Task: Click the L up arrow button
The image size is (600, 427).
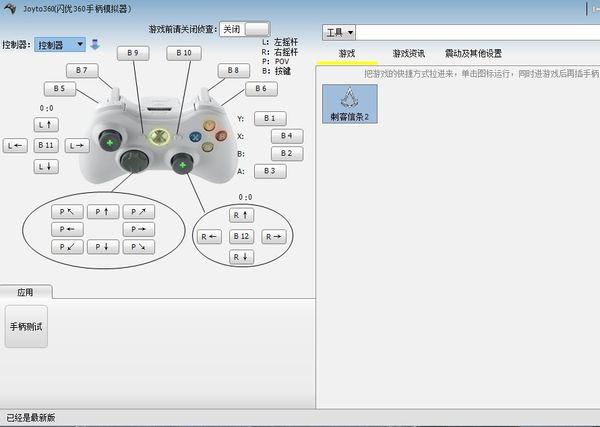Action: (46, 125)
